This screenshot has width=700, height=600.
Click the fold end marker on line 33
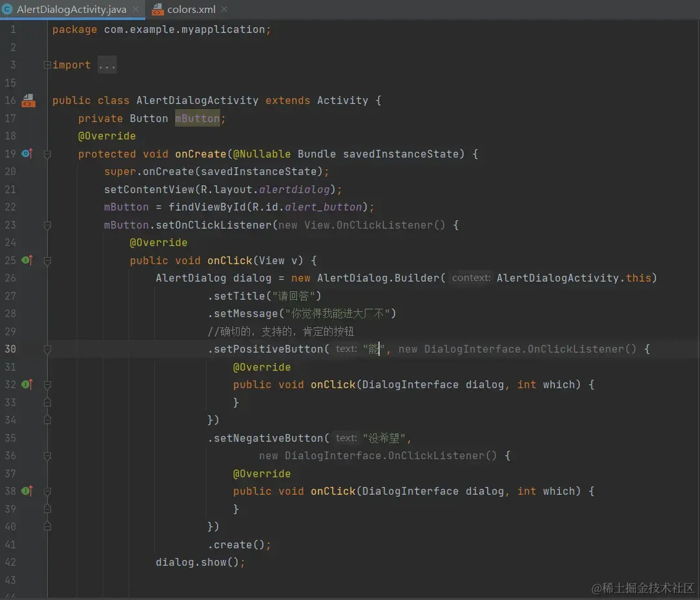[47, 402]
